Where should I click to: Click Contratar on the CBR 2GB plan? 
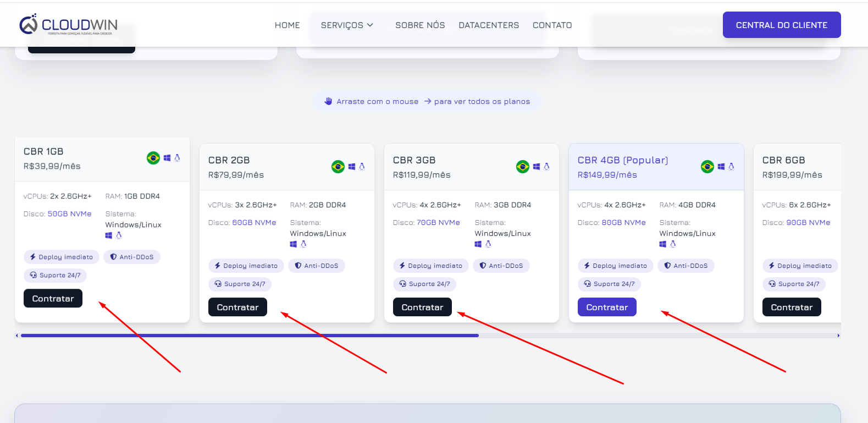(x=237, y=307)
